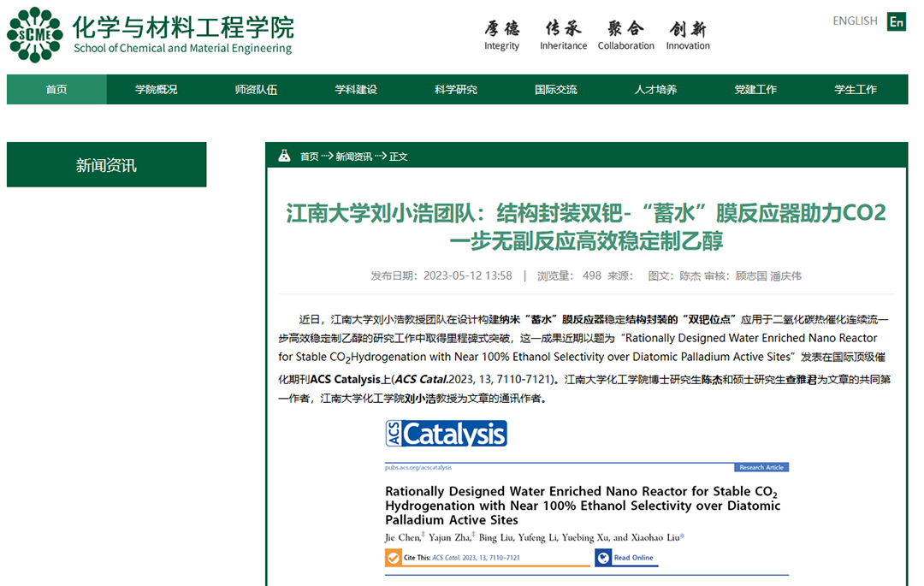Click the view count 498
This screenshot has height=586, width=924.
click(592, 275)
